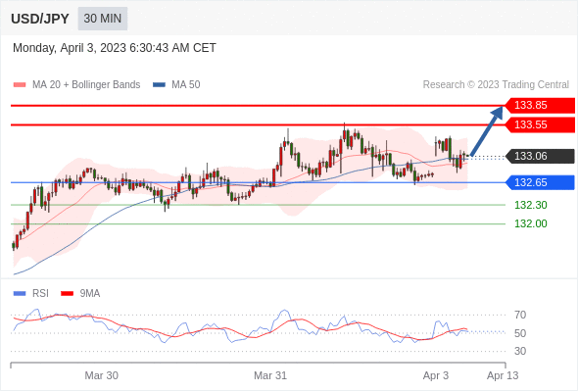
Task: Click the RSI 50 axis label
Action: click(x=520, y=333)
